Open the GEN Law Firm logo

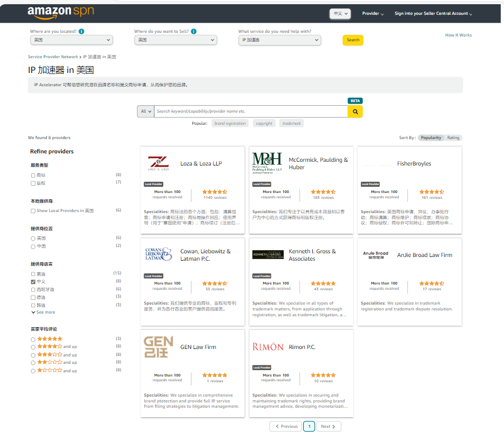tap(158, 347)
